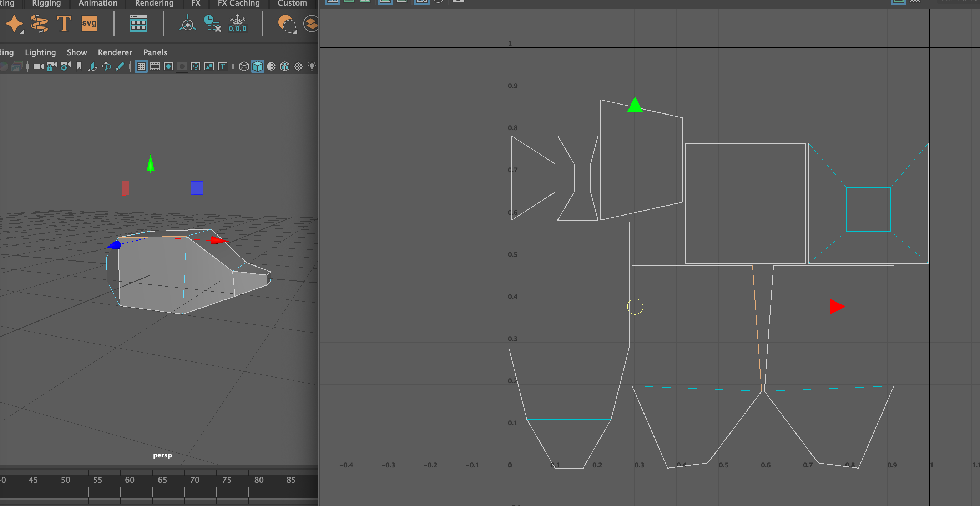Click Use All Lights bulb icon
This screenshot has height=506, width=980.
[312, 67]
